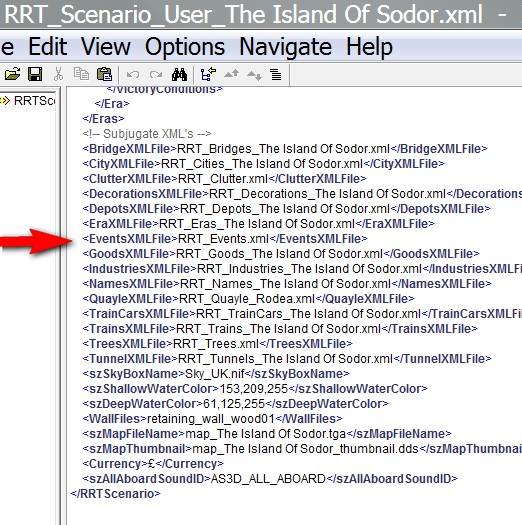
Task: Click the closing Era tag
Action: 112,104
